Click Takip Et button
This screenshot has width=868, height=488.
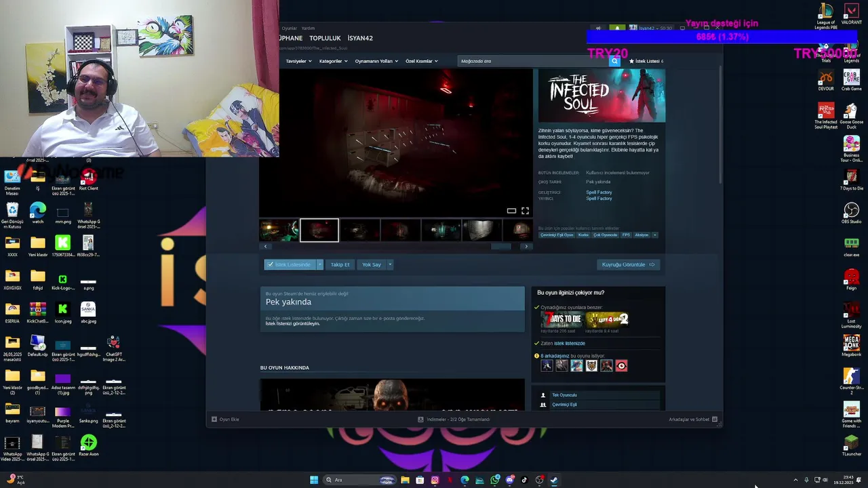coord(340,264)
